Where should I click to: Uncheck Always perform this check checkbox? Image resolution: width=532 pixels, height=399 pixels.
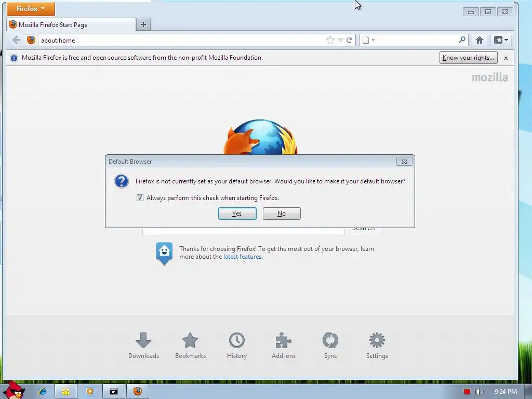coord(140,198)
